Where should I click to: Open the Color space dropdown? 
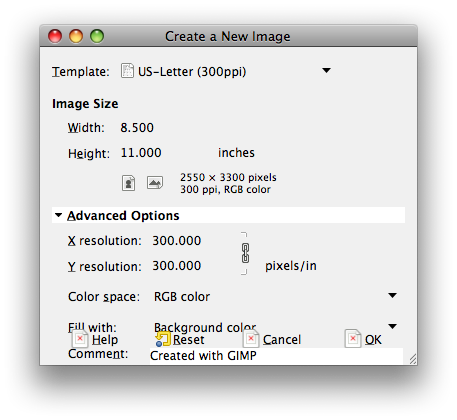point(275,296)
